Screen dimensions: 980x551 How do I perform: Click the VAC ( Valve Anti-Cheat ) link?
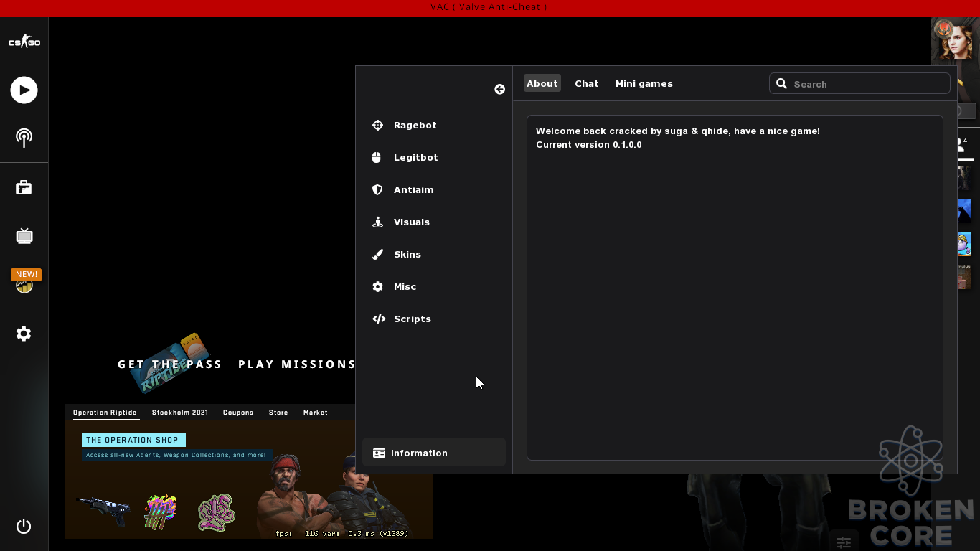(x=489, y=7)
